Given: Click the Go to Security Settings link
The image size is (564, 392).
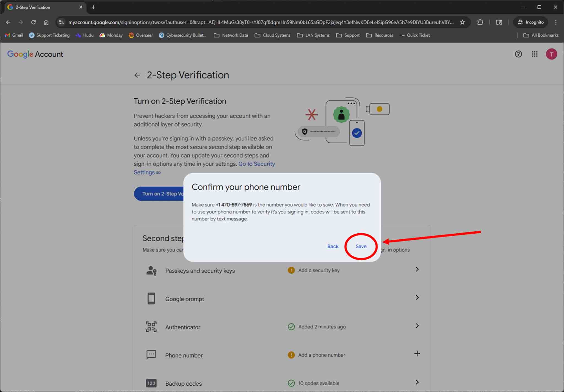Looking at the screenshot, I should [x=256, y=164].
